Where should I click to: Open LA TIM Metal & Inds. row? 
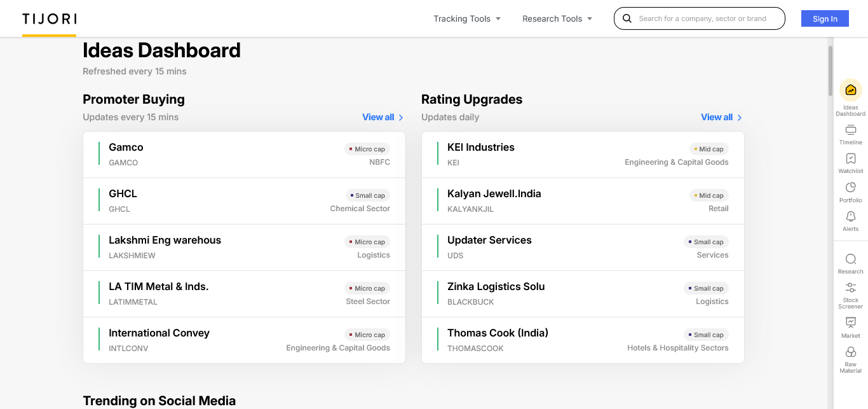click(x=244, y=294)
